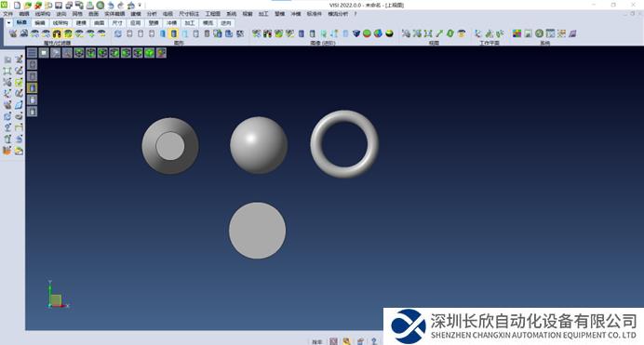Select the 尺寸 ribbon tab

click(x=117, y=23)
